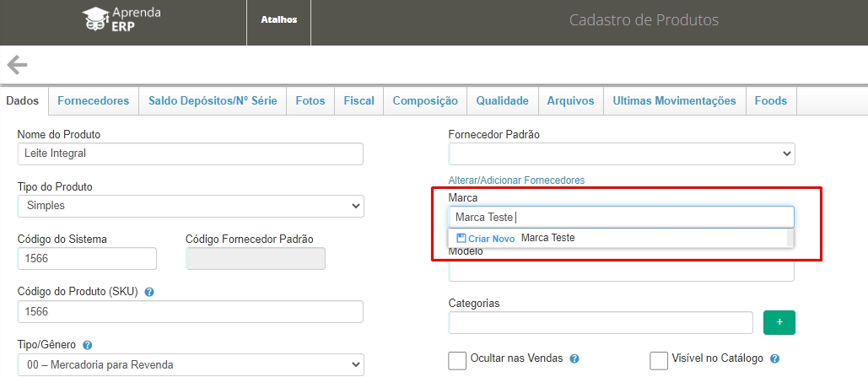Click the Alterar/Adicionar Fornecedores link
The height and width of the screenshot is (377, 868).
[x=516, y=180]
